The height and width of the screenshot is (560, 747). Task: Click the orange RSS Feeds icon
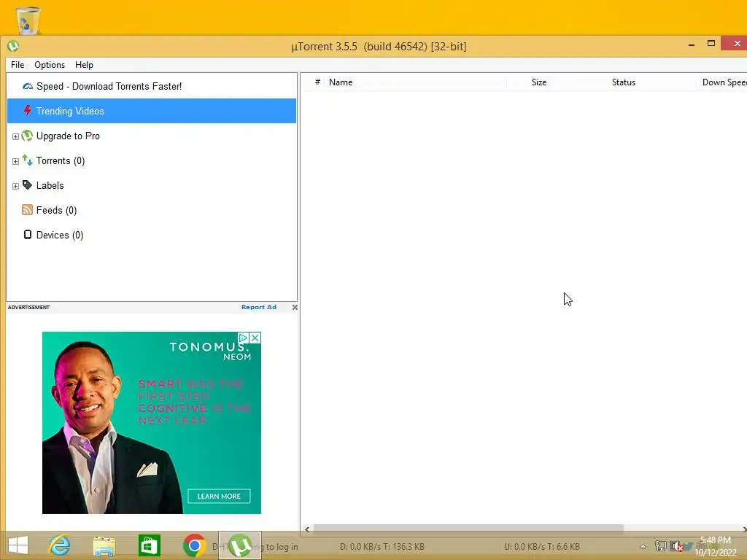(27, 210)
